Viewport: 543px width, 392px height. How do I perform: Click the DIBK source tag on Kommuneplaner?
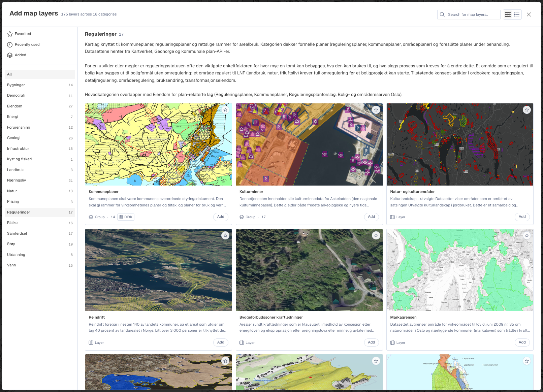click(126, 217)
